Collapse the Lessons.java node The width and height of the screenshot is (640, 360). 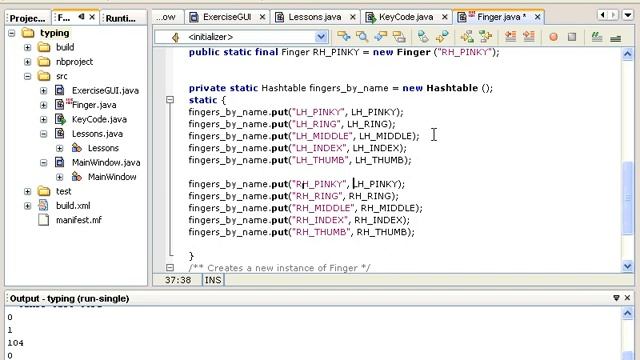tap(43, 133)
